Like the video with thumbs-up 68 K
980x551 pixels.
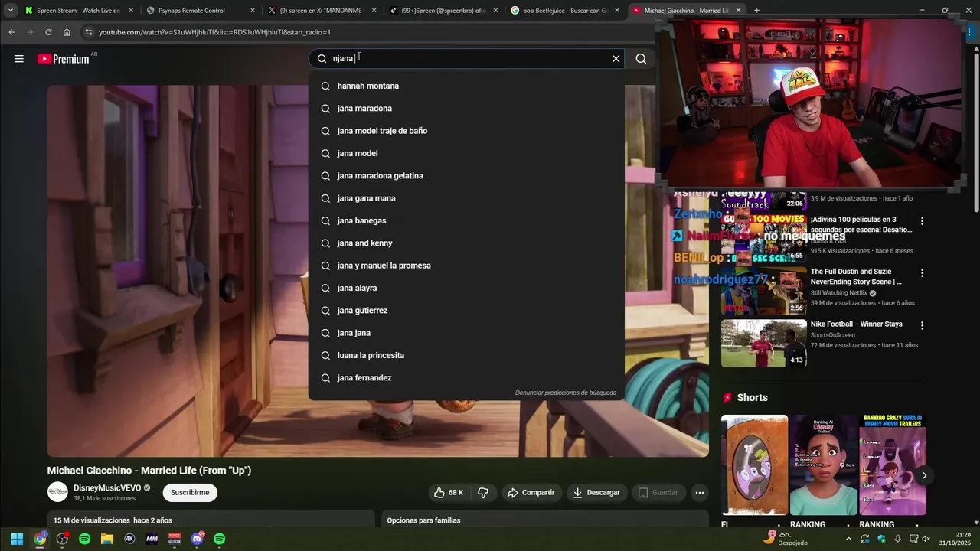tap(449, 493)
